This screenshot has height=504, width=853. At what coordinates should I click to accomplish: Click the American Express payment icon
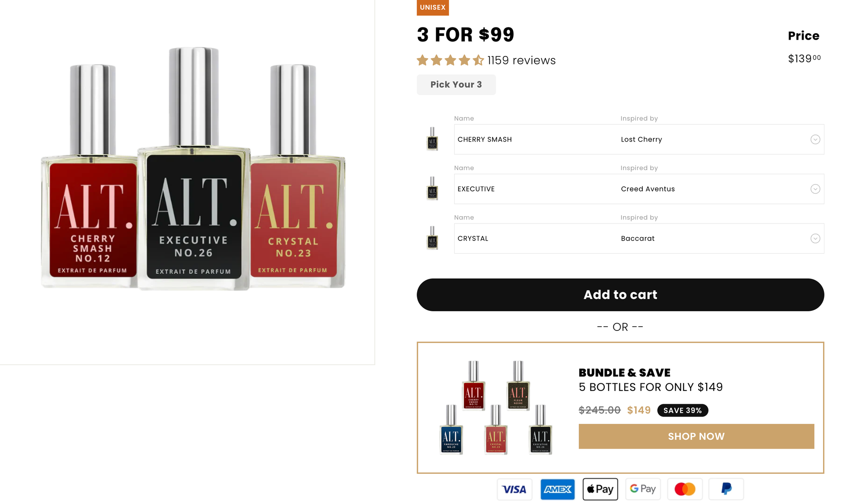pyautogui.click(x=557, y=489)
